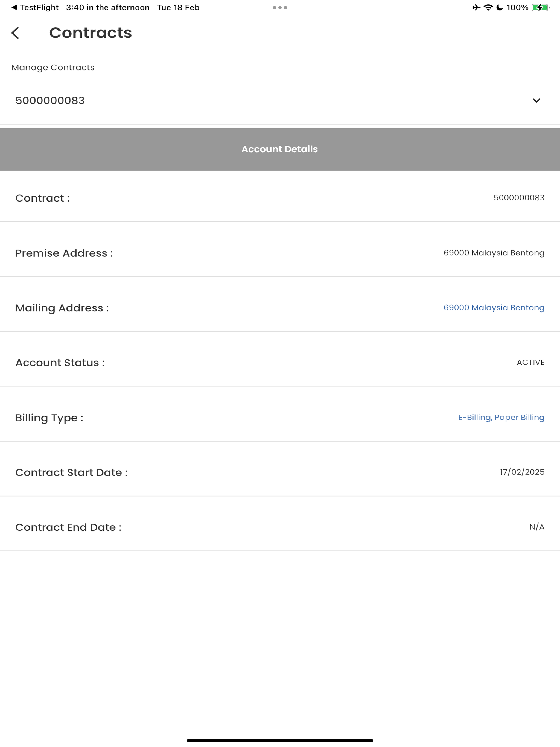Select the Premise Address : label
The height and width of the screenshot is (747, 560).
click(64, 253)
